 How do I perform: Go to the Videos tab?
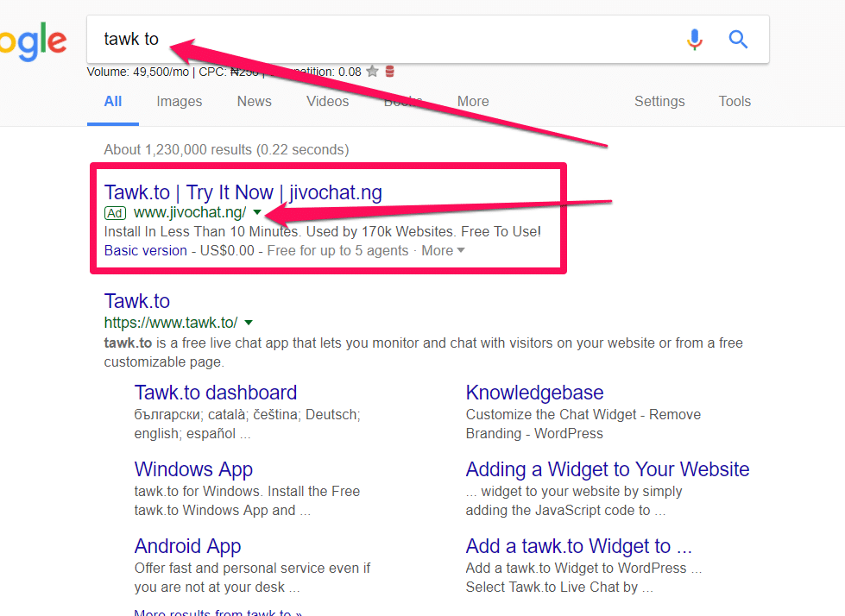[328, 101]
